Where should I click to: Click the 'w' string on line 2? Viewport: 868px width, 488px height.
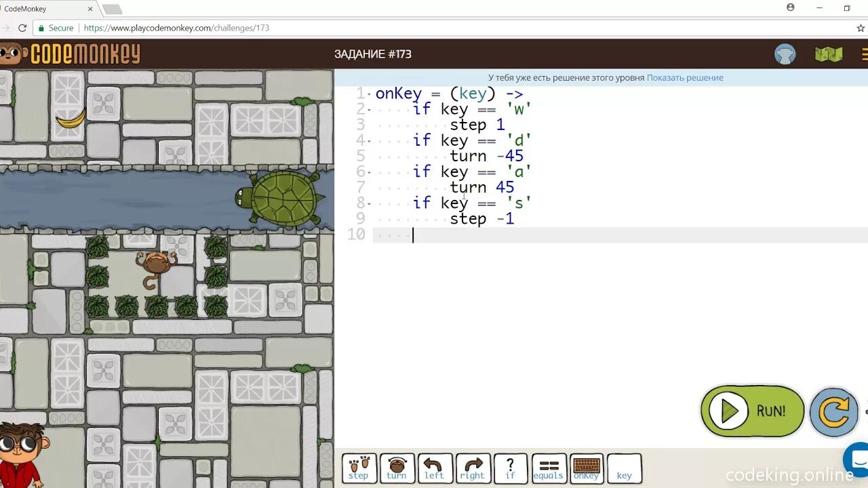519,109
